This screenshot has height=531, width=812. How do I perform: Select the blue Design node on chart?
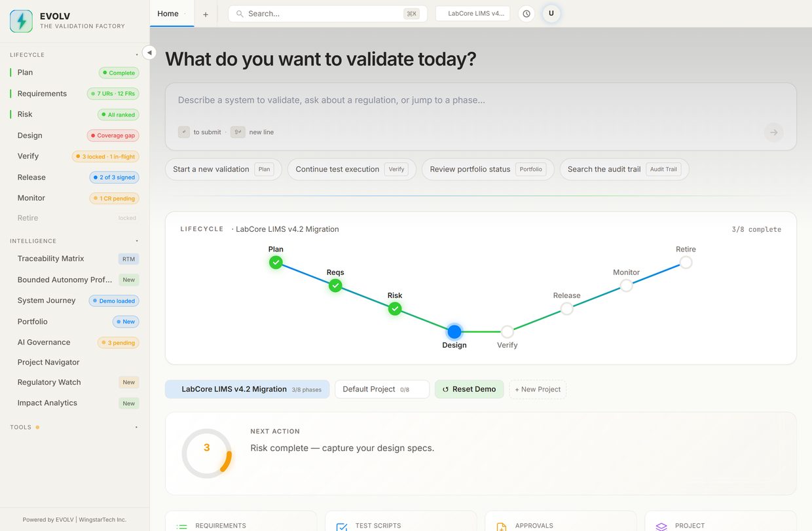454,331
